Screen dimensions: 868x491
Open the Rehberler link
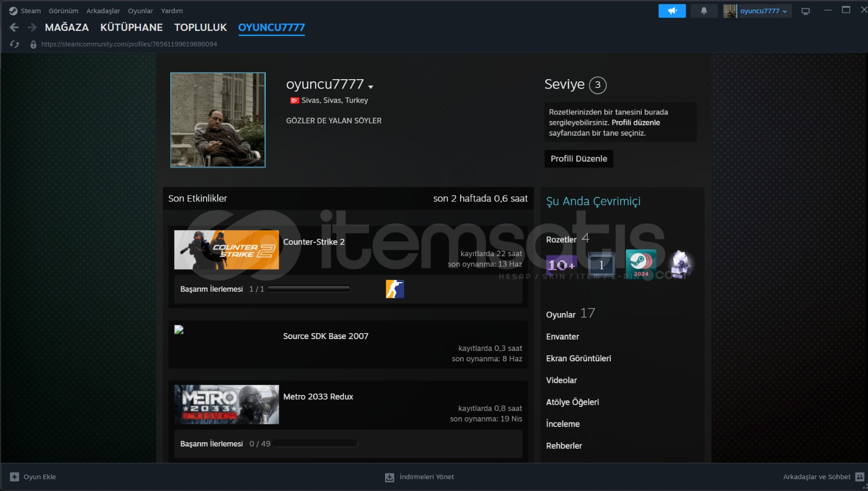pyautogui.click(x=564, y=445)
